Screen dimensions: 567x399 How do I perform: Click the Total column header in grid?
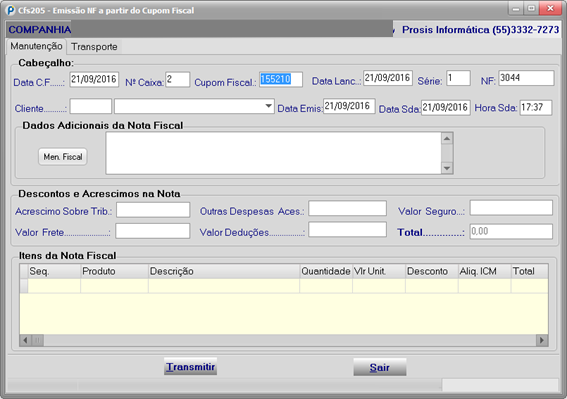[529, 271]
